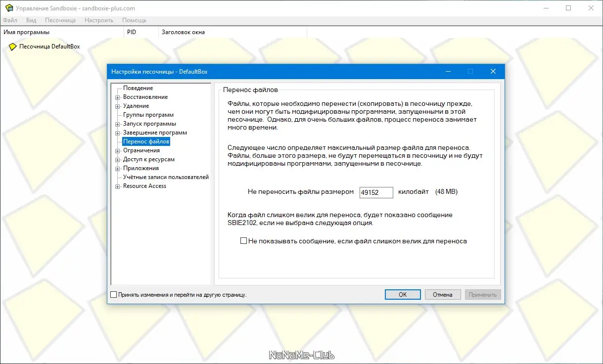Viewport: 603px width, 364px height.
Task: Select Восстановление label in tree
Action: (145, 97)
